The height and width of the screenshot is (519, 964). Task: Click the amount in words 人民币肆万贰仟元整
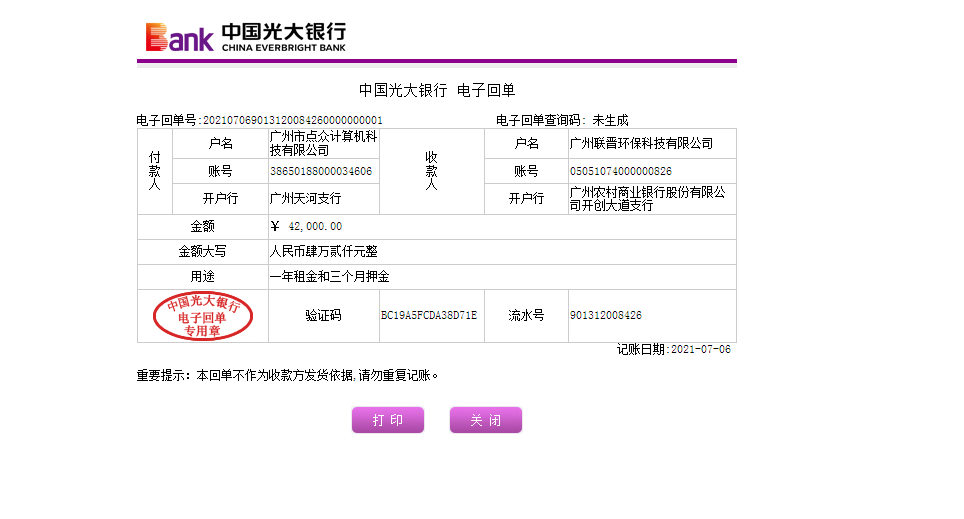tap(323, 252)
